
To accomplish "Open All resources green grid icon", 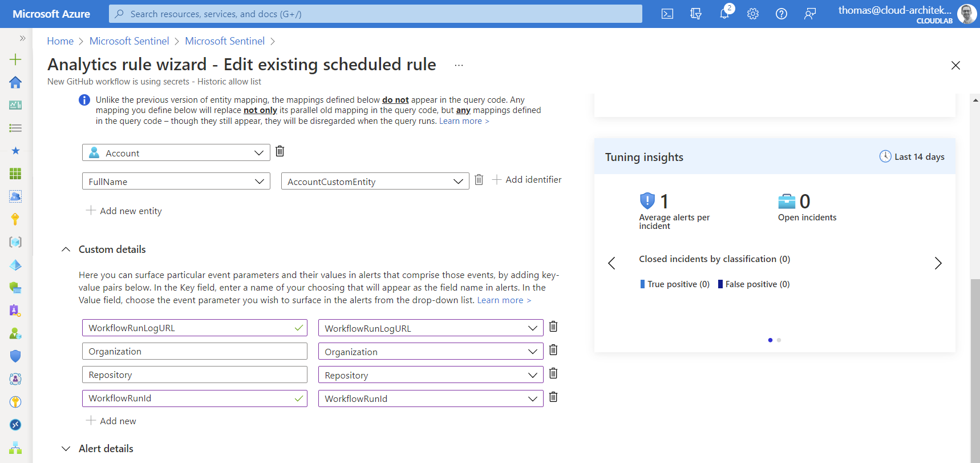I will point(15,174).
